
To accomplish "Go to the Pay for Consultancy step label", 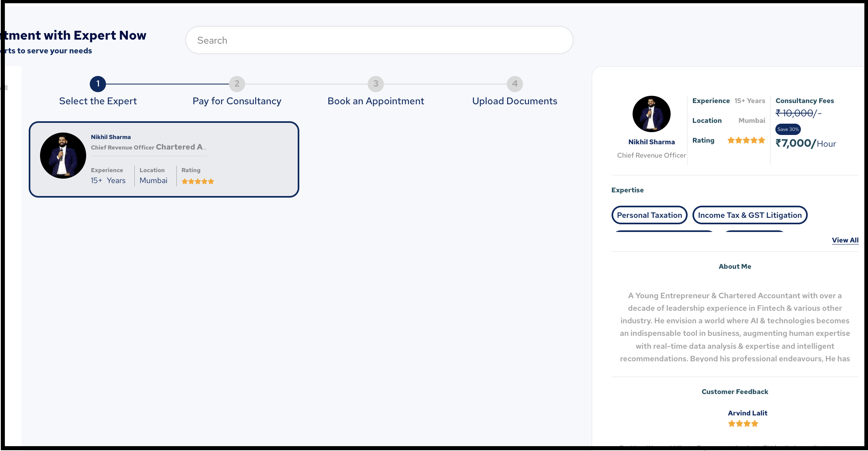I will (237, 101).
